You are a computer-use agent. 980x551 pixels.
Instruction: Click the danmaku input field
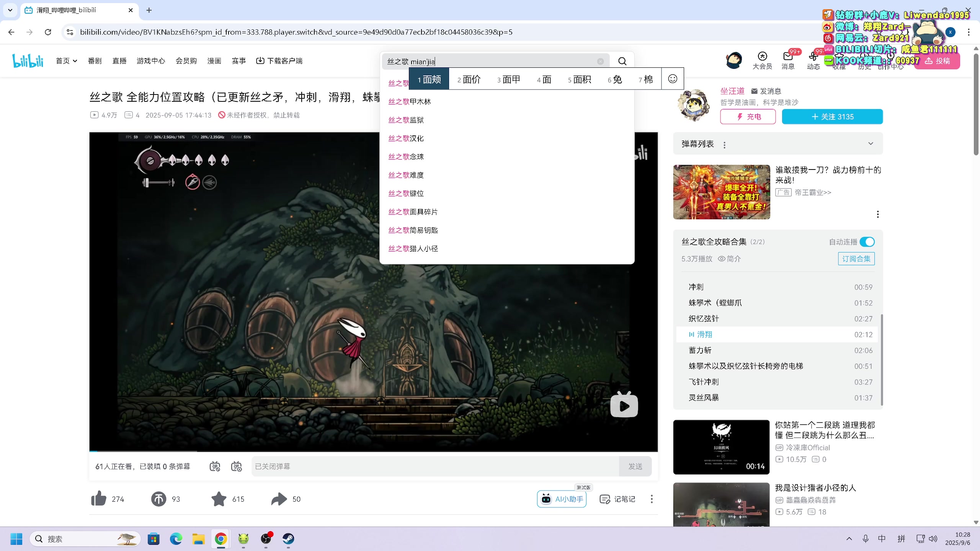[x=435, y=466]
